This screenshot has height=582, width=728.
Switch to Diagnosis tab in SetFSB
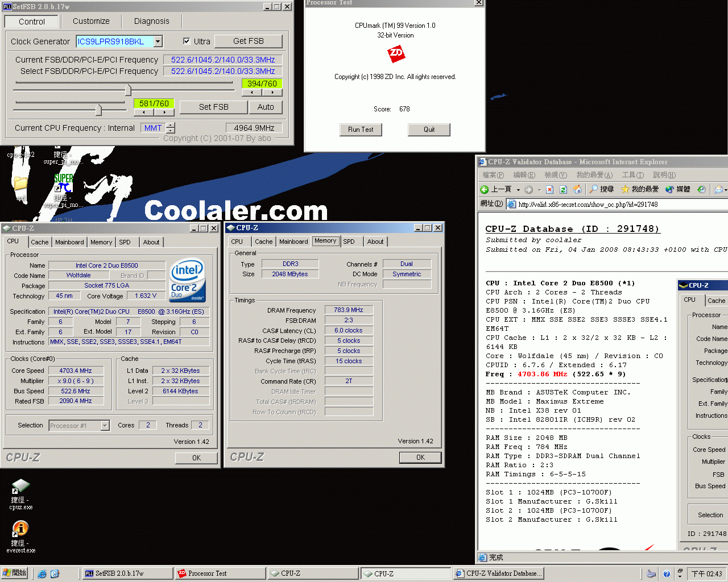point(152,21)
